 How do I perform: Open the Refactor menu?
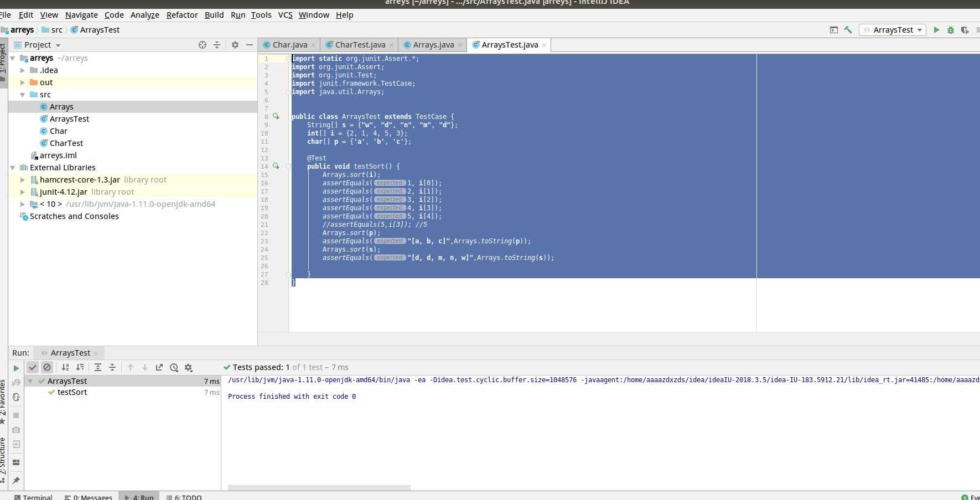tap(182, 15)
